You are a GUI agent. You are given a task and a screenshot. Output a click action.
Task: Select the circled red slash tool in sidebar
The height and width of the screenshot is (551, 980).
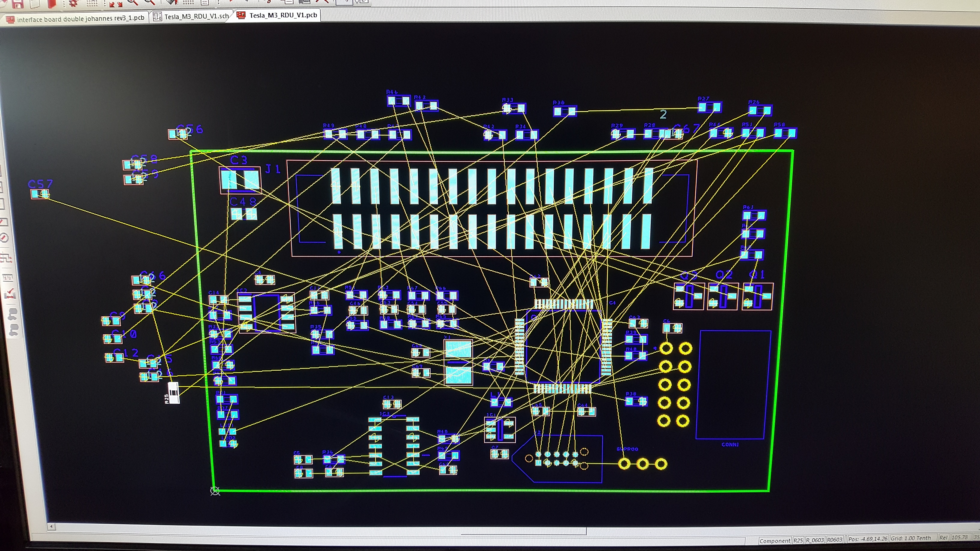[x=4, y=238]
